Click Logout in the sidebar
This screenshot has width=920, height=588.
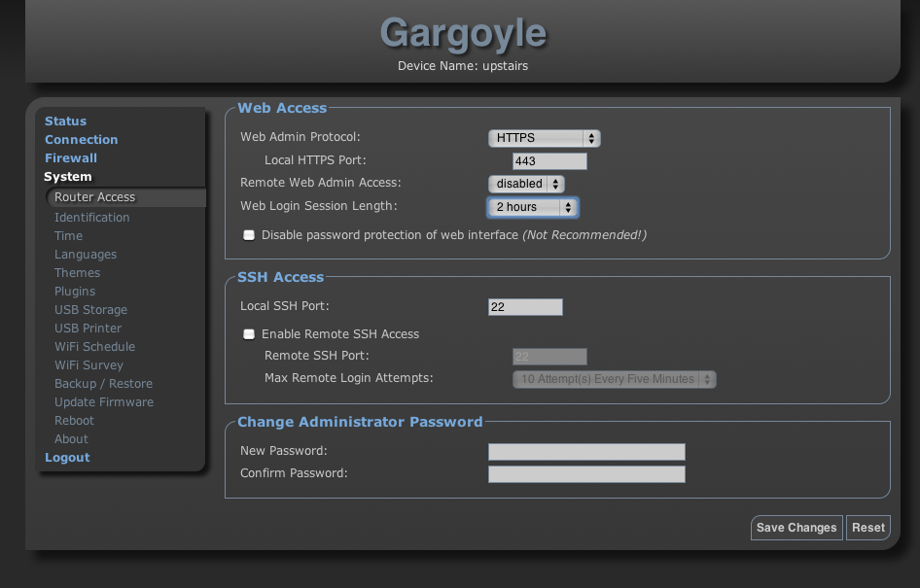[x=67, y=458]
